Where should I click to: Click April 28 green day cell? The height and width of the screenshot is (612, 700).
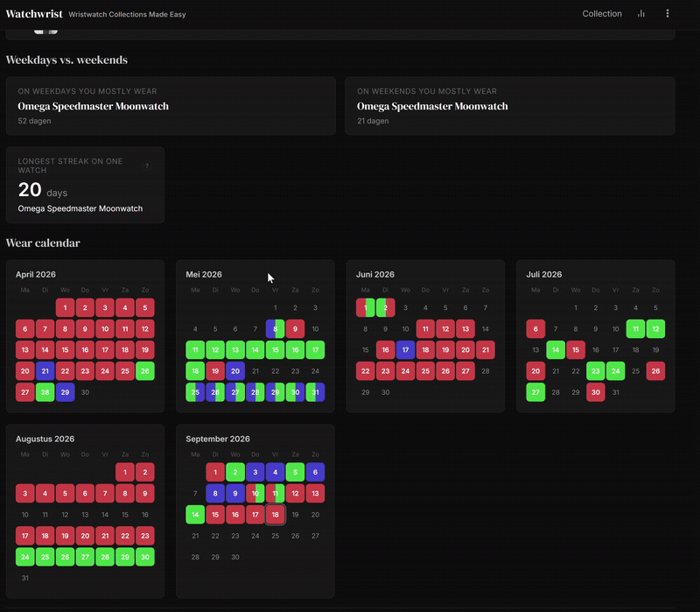click(45, 392)
